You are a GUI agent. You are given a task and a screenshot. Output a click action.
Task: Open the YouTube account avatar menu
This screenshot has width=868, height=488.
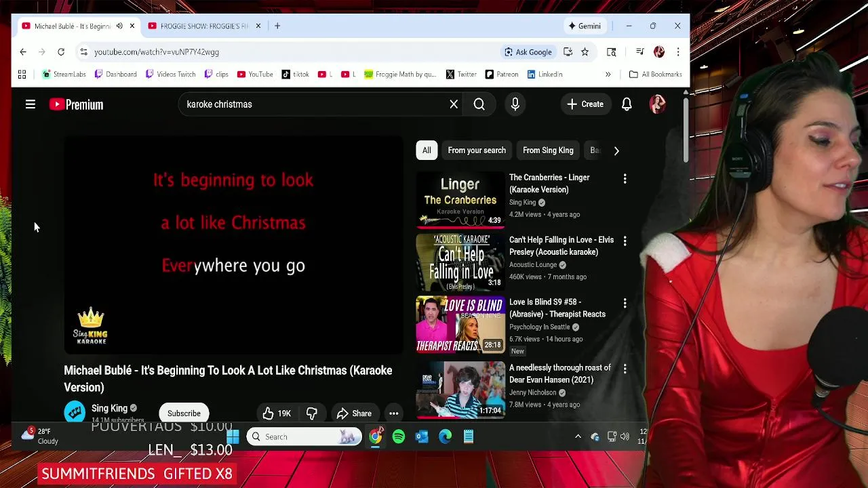[657, 104]
